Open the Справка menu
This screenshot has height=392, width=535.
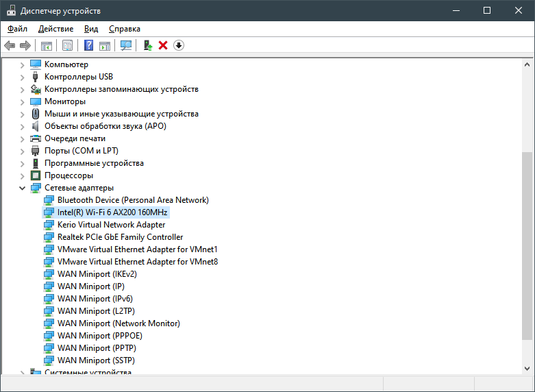point(125,29)
